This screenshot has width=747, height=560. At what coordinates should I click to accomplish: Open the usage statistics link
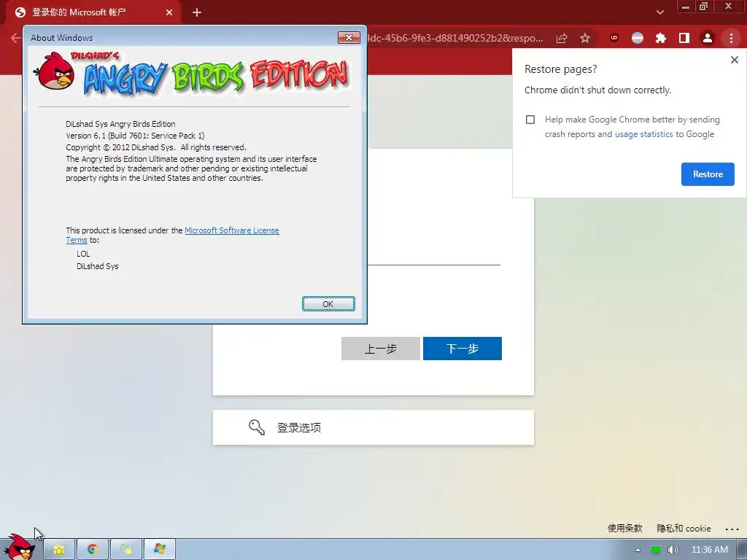coord(643,134)
